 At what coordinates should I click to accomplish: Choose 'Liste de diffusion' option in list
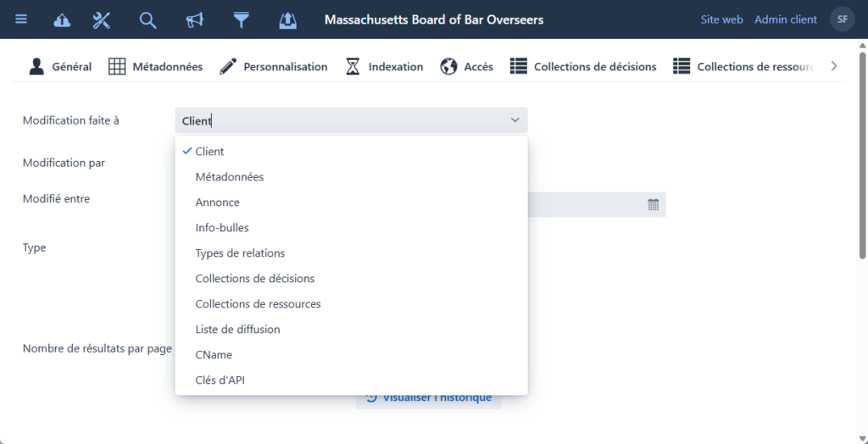click(237, 329)
